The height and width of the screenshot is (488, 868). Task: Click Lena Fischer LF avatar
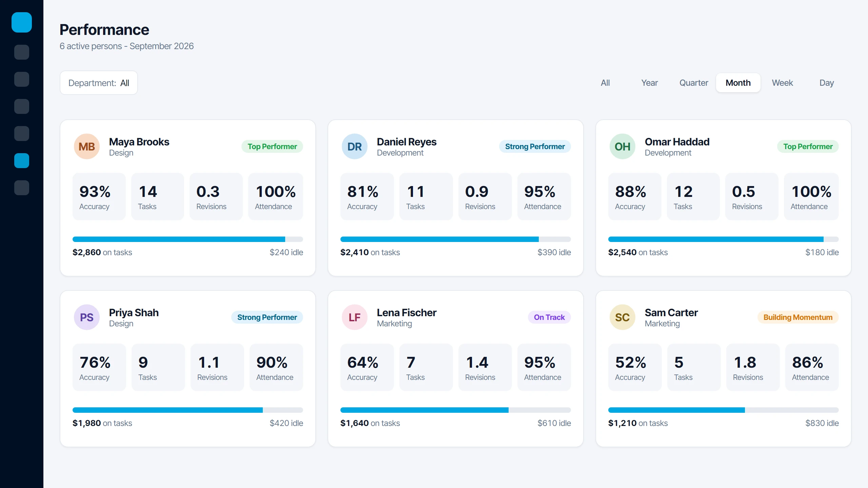(x=355, y=317)
